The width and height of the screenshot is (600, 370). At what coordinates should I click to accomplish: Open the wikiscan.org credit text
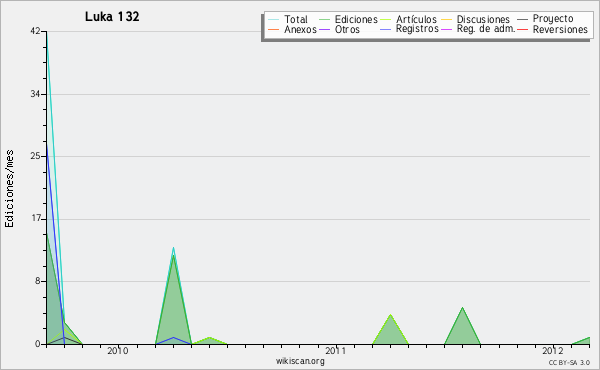tap(300, 361)
